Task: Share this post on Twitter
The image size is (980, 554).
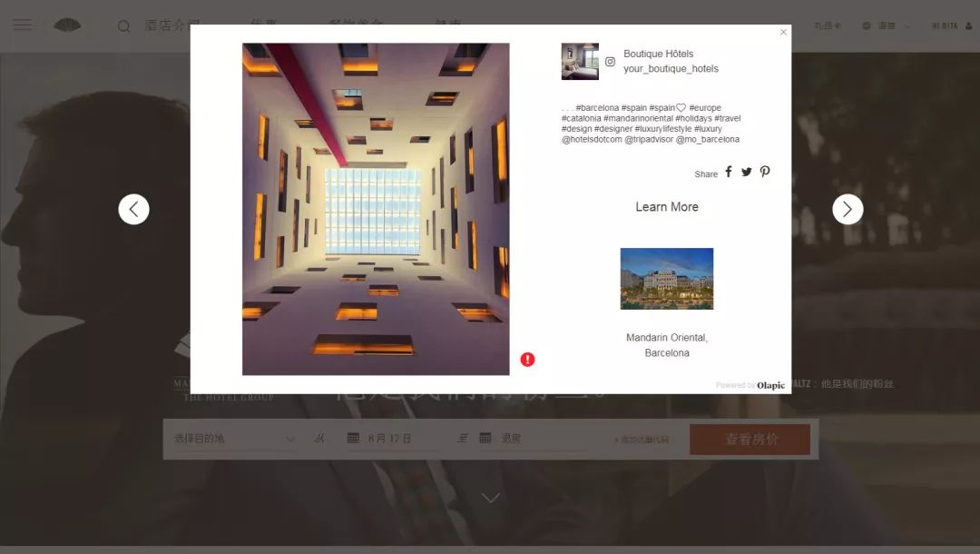Action: coord(747,173)
